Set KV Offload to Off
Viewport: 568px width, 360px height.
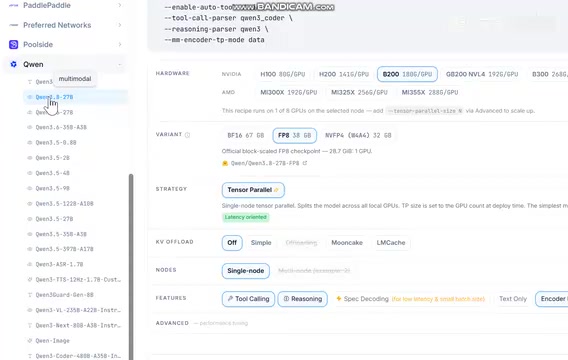(x=232, y=243)
